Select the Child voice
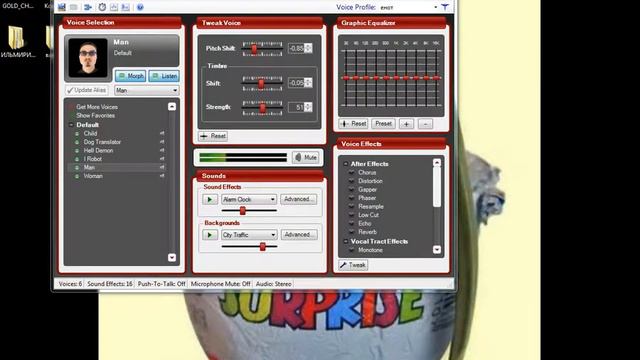Image resolution: width=640 pixels, height=360 pixels. (x=90, y=133)
